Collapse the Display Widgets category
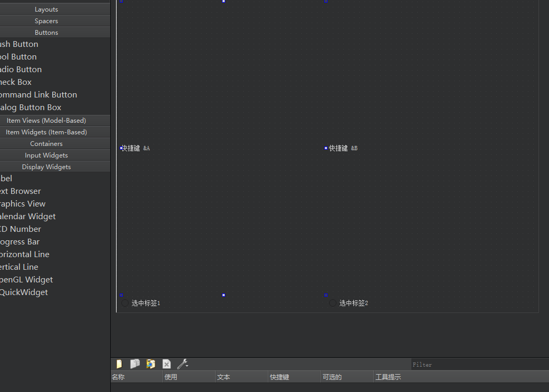This screenshot has height=392, width=549. tap(46, 167)
